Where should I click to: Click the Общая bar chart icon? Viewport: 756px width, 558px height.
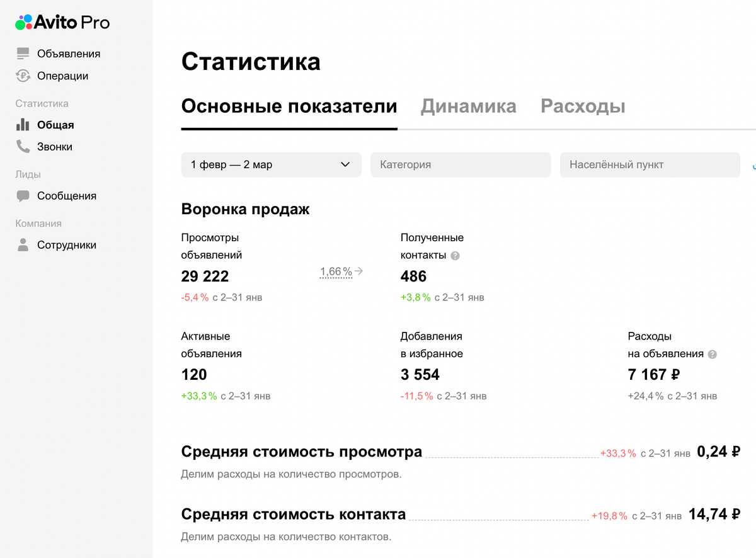23,125
